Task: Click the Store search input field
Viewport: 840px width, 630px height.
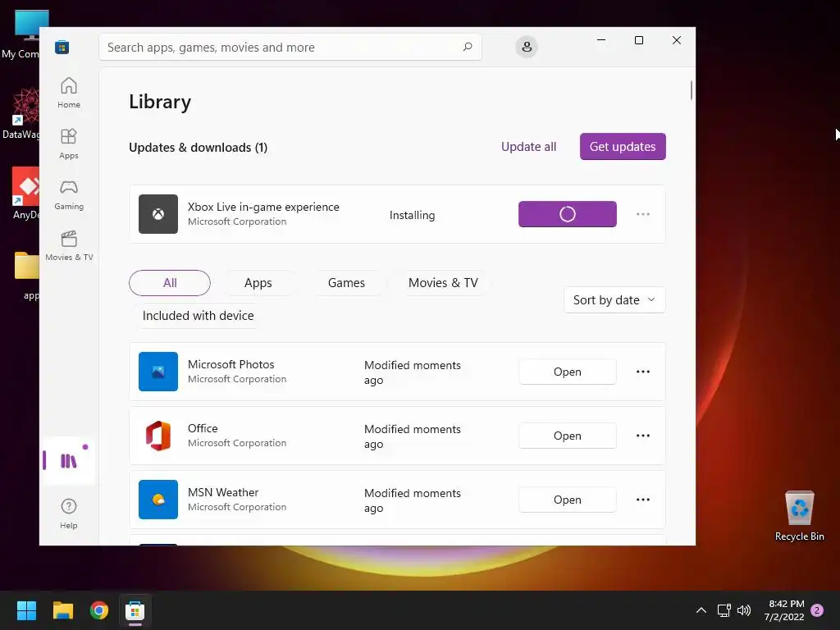Action: point(290,47)
